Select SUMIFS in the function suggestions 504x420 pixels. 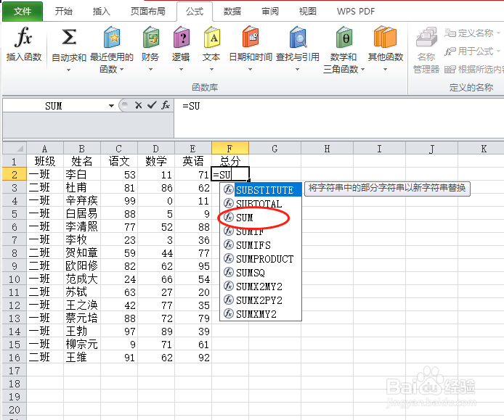click(261, 245)
